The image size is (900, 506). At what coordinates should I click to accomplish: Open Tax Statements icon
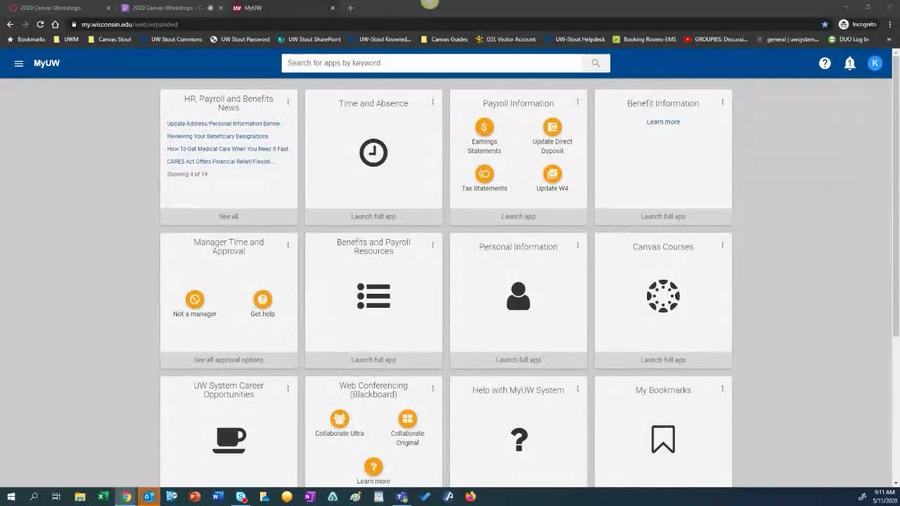point(484,173)
